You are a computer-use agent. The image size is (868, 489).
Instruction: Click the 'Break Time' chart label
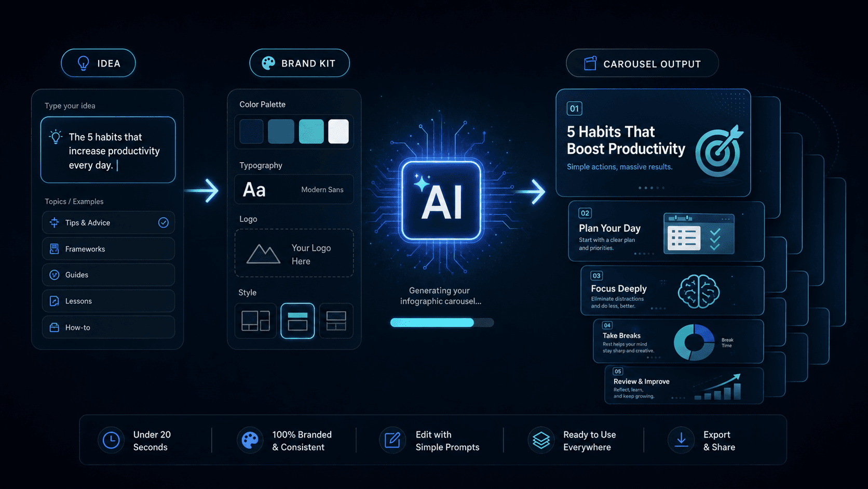727,343
